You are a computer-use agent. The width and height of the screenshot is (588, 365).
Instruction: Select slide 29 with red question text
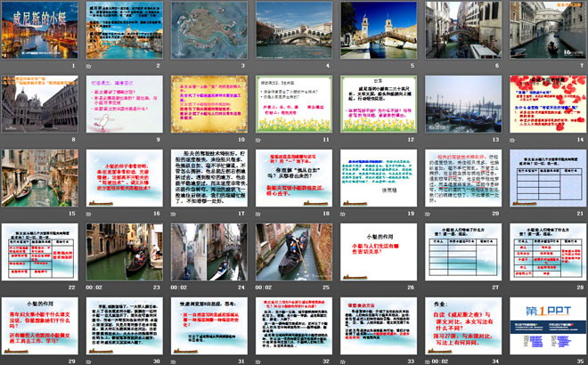40,326
